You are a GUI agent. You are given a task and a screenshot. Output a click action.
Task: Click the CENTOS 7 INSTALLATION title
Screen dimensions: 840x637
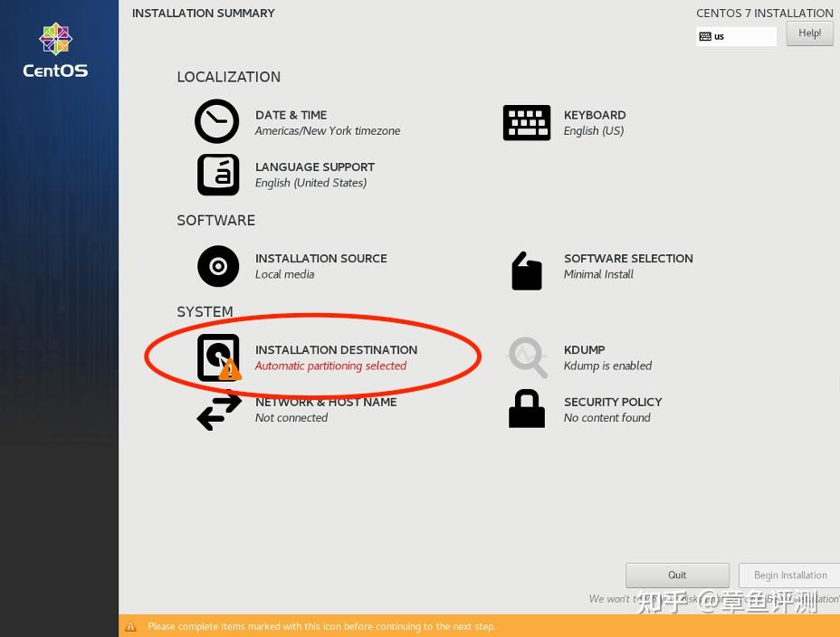[x=765, y=14]
